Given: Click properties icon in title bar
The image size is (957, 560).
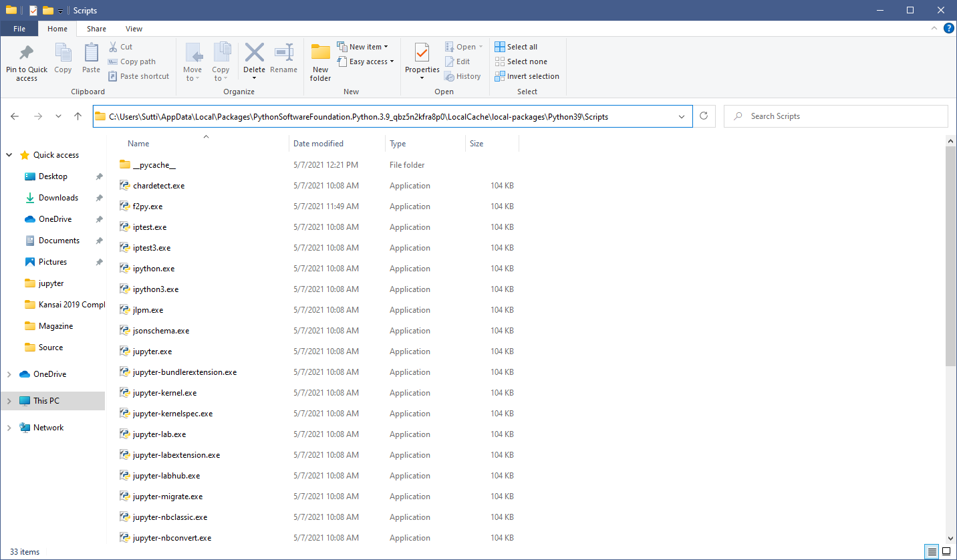Looking at the screenshot, I should (33, 10).
